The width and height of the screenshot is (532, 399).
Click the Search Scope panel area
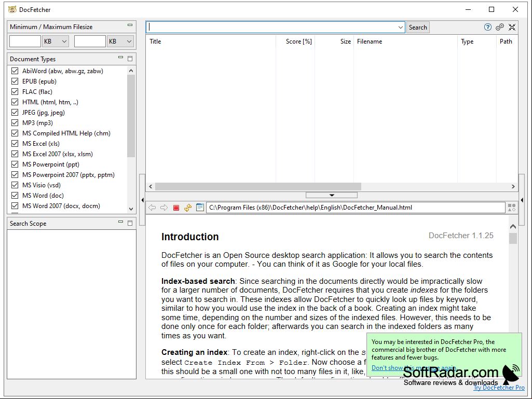[72, 305]
